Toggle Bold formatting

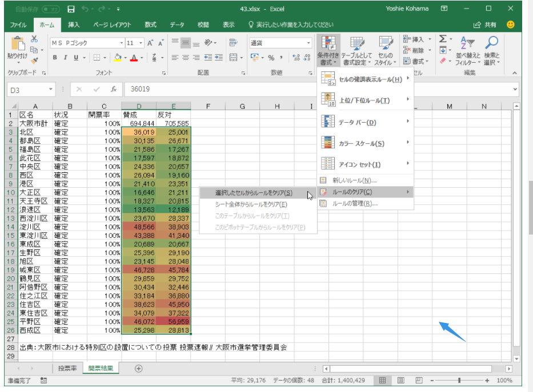pos(55,58)
